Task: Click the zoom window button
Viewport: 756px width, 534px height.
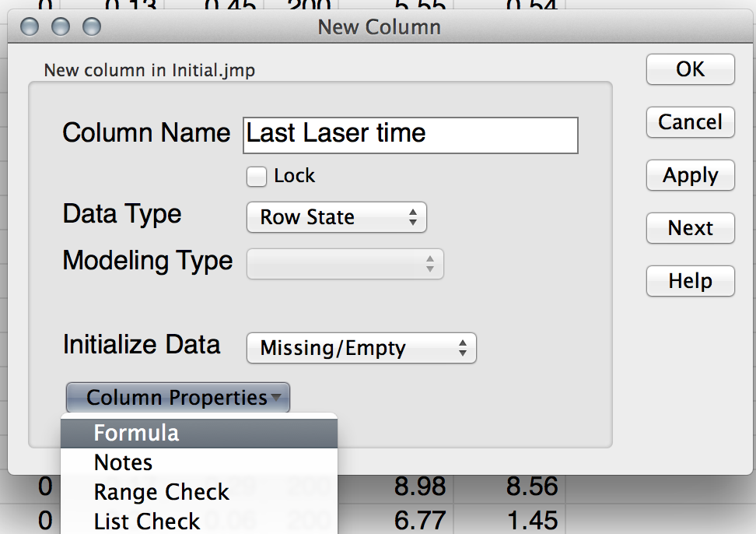Action: [x=92, y=27]
